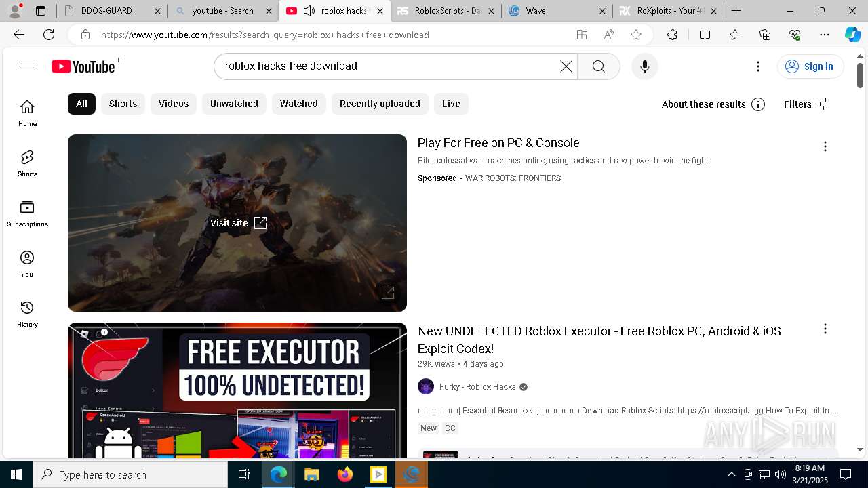The image size is (868, 488).
Task: Open Subscriptions in the left sidebar
Action: [x=27, y=213]
